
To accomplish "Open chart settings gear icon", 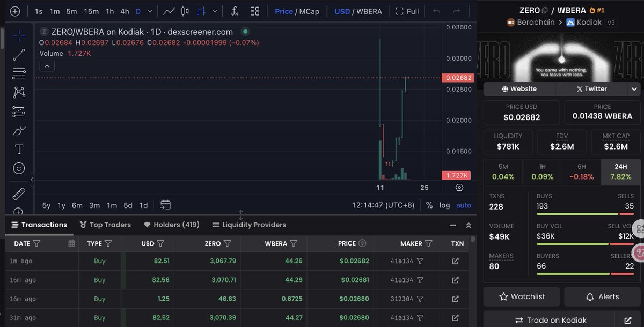I will tap(459, 188).
